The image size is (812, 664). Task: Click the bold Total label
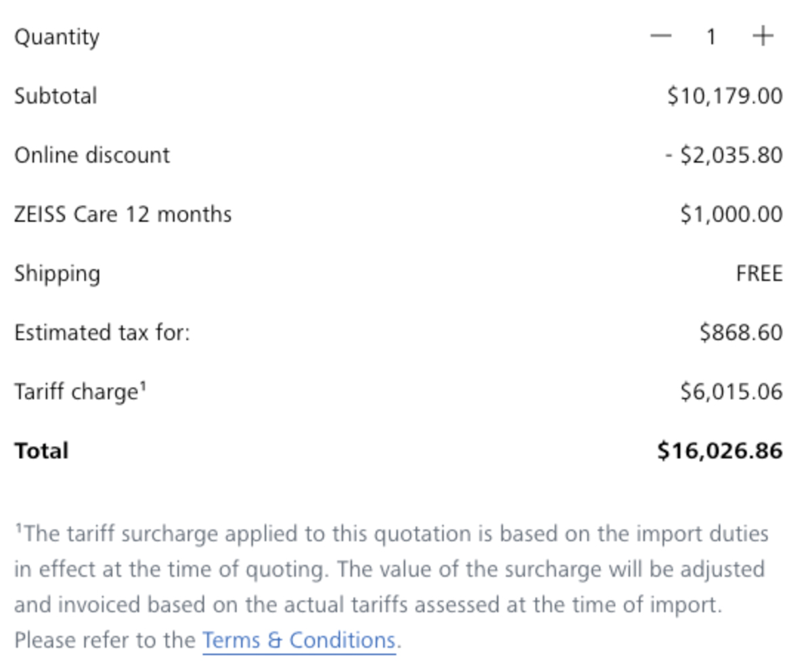pos(41,451)
